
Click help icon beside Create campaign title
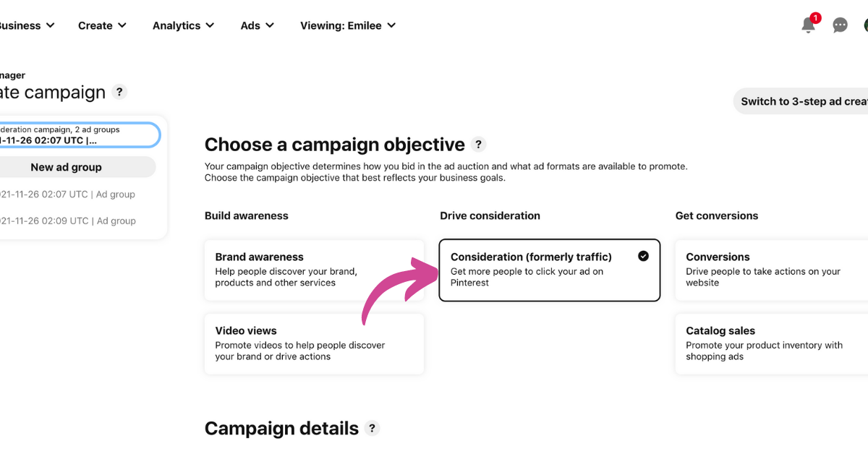120,92
